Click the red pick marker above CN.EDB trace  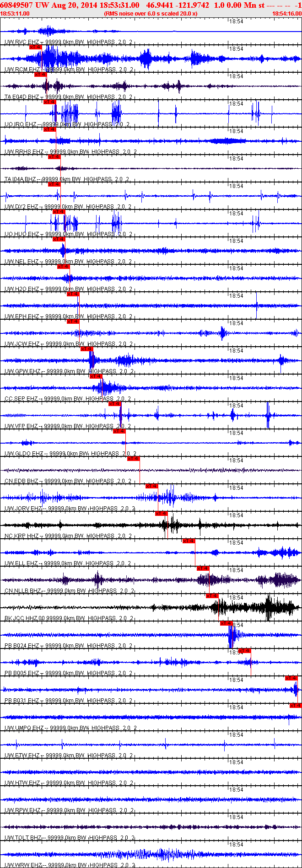tap(134, 458)
